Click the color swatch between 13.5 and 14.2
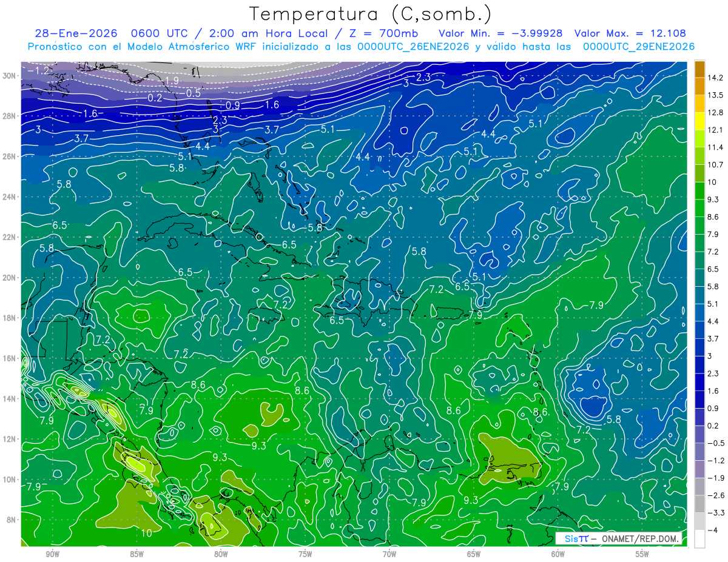This screenshot has height=562, width=728. click(x=699, y=85)
